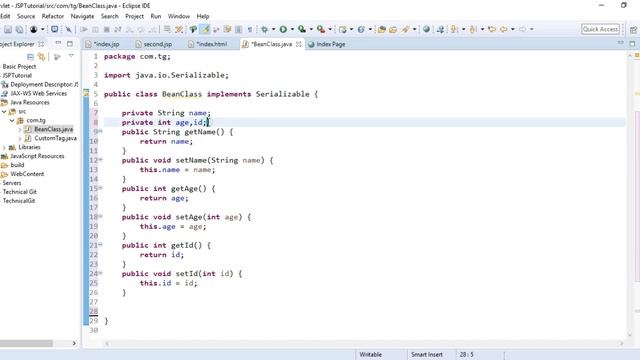Screen dimensions: 640x360
Task: Click the Toggle Mark Occurrences highlighter icon
Action: pyautogui.click(x=204, y=29)
